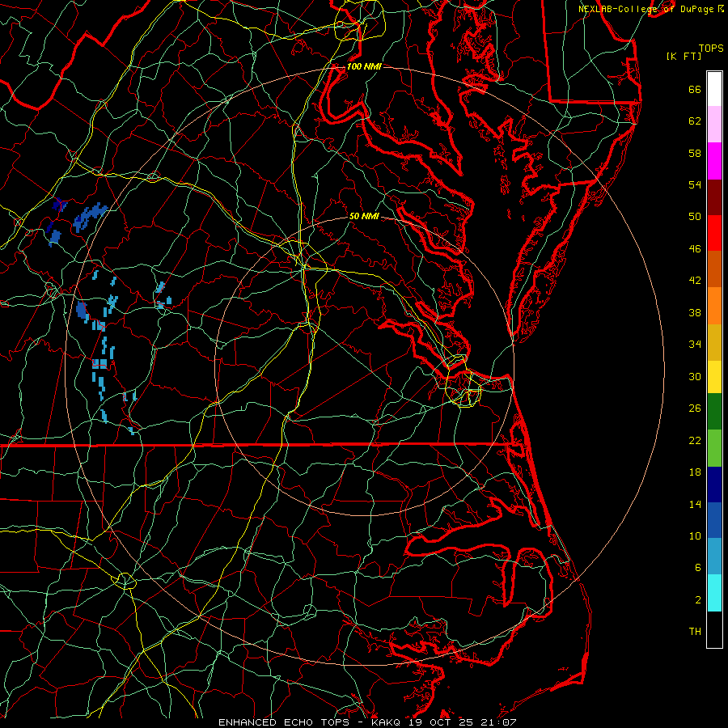Click the light green 26 K FT swatch

(714, 448)
